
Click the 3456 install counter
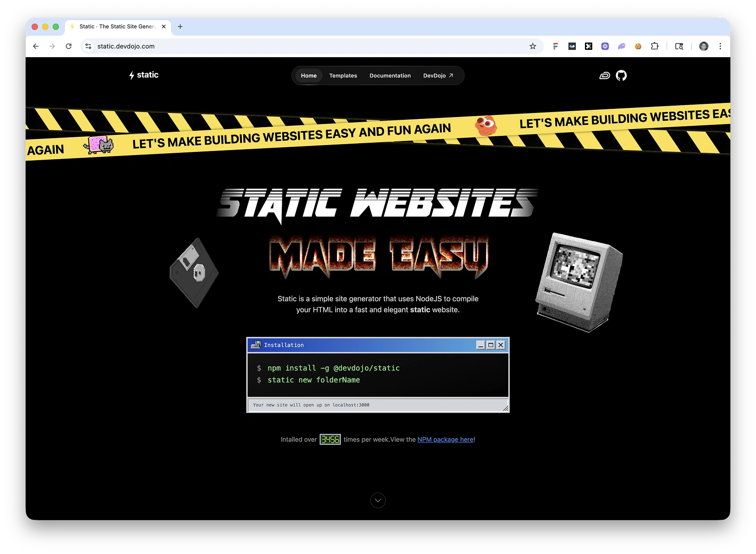point(330,440)
